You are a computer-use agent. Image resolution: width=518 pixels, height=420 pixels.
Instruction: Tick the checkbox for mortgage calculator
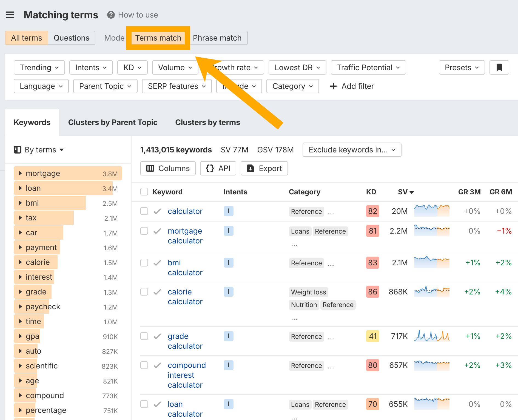[144, 231]
